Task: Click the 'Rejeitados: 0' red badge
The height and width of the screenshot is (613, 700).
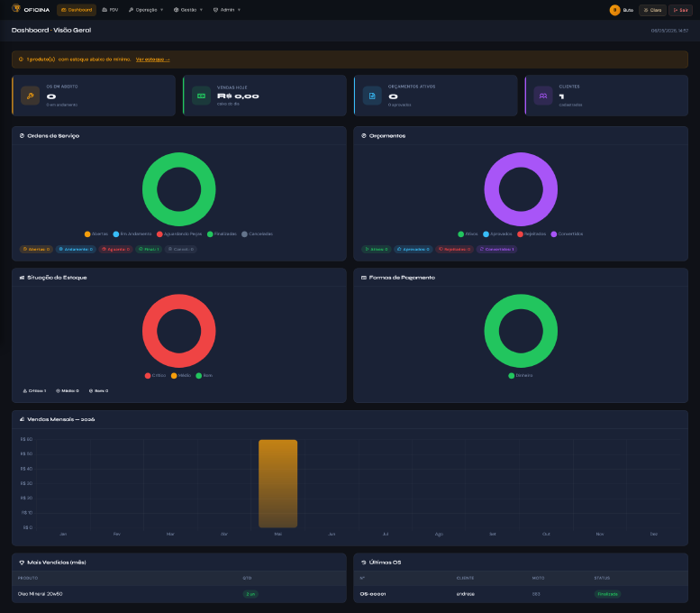Action: click(x=454, y=250)
